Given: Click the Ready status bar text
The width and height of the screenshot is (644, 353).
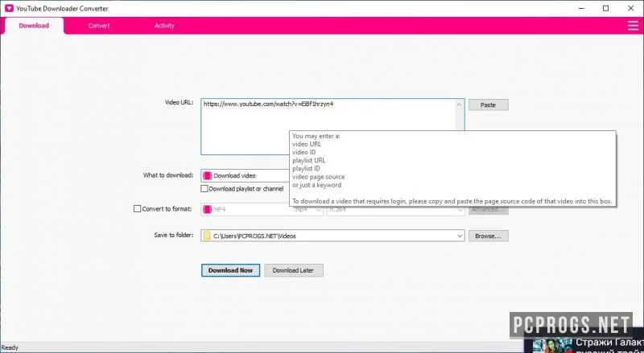Looking at the screenshot, I should coord(10,347).
